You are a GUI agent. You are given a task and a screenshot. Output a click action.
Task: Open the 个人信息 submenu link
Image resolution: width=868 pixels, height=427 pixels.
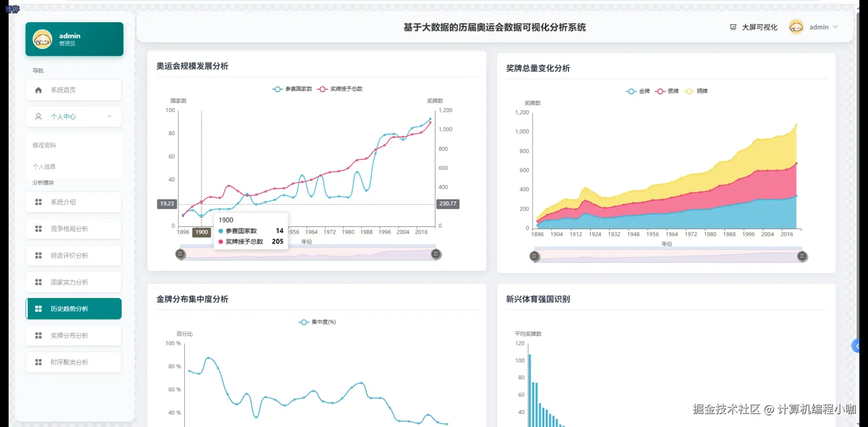pyautogui.click(x=44, y=167)
